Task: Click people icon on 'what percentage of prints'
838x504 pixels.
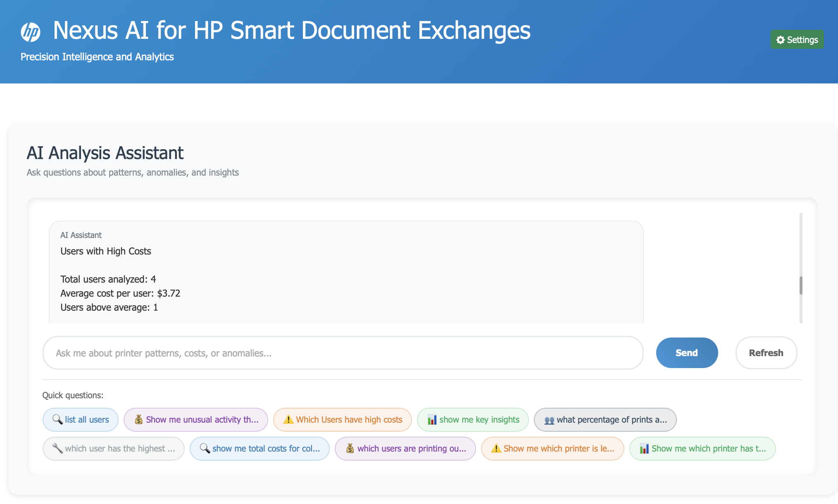Action: (x=549, y=420)
